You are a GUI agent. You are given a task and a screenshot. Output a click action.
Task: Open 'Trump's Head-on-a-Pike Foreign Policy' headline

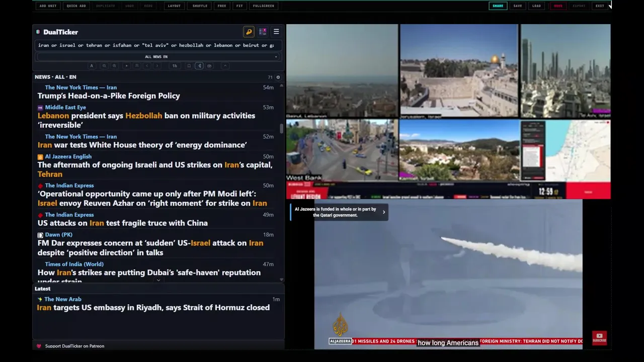coord(109,96)
